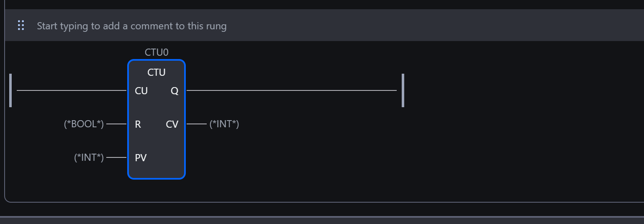This screenshot has width=644, height=224.
Task: Select the Q output pin
Action: [x=174, y=91]
